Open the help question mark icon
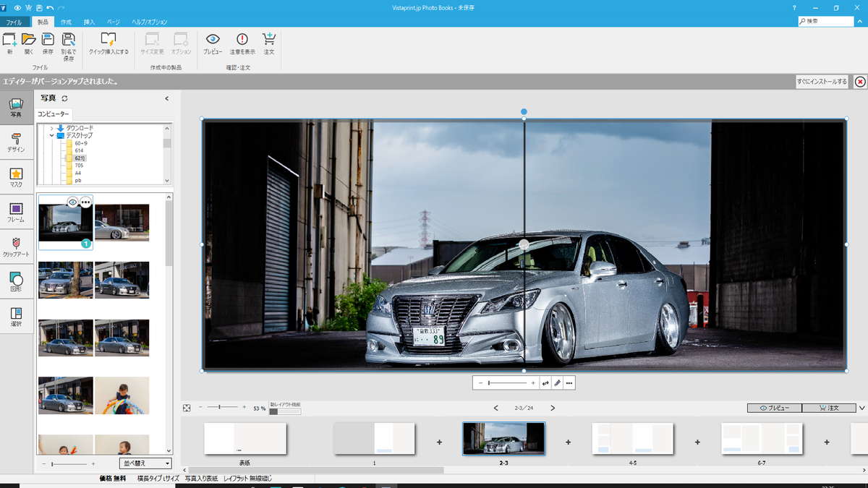This screenshot has height=488, width=868. [794, 8]
